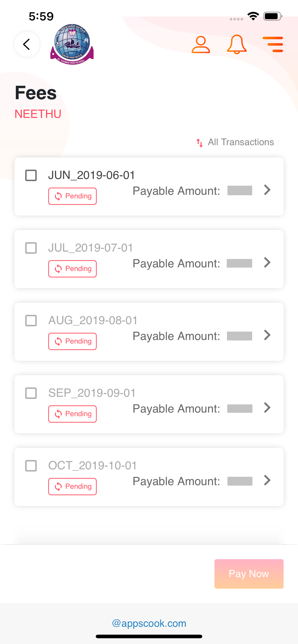Tap the St. Thomas High-School logo
Screen dimensions: 298x644
72,44
